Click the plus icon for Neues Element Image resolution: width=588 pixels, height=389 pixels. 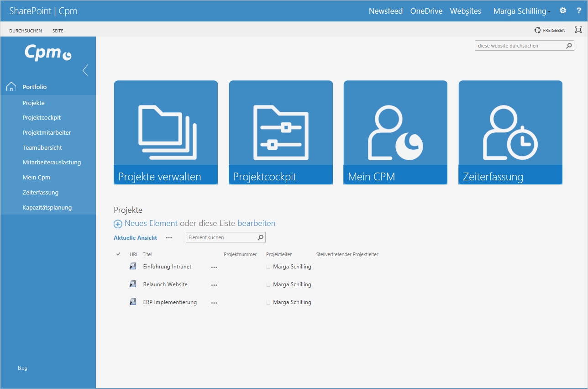coord(118,224)
